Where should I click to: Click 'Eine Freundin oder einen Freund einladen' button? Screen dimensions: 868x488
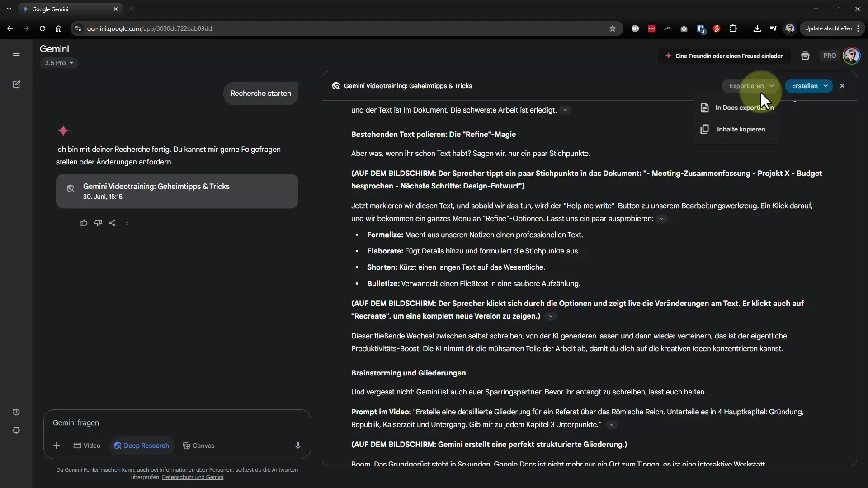725,56
